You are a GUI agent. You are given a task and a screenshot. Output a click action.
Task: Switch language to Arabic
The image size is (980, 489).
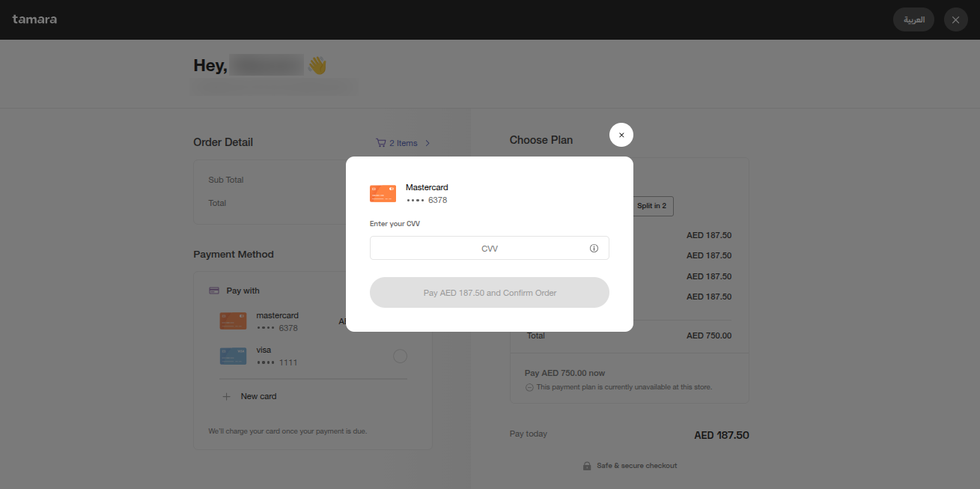(x=913, y=19)
